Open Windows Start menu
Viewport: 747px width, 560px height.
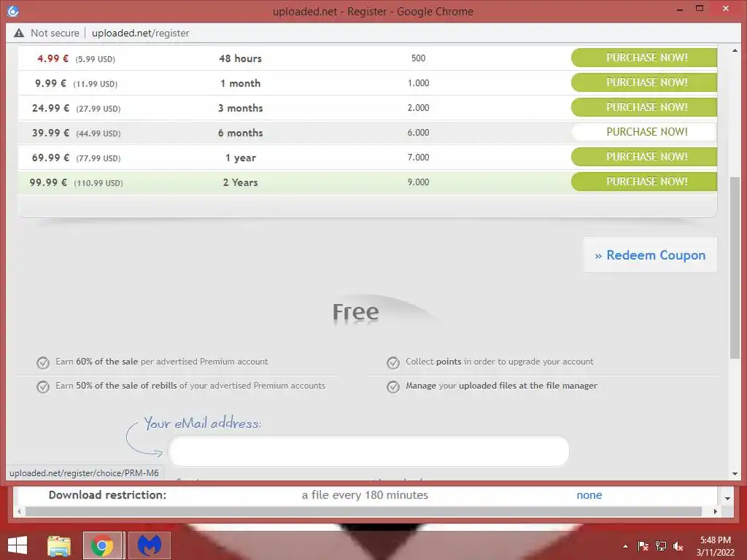(18, 545)
